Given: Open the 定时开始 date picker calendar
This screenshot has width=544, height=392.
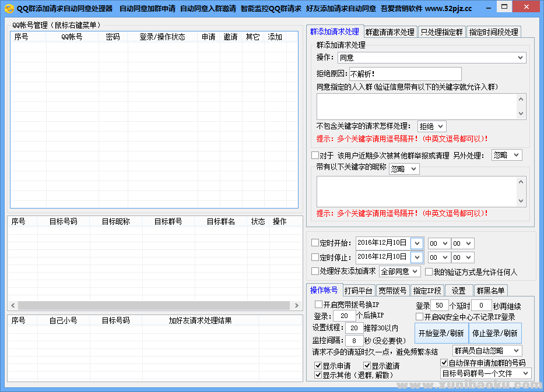Looking at the screenshot, I should 417,243.
